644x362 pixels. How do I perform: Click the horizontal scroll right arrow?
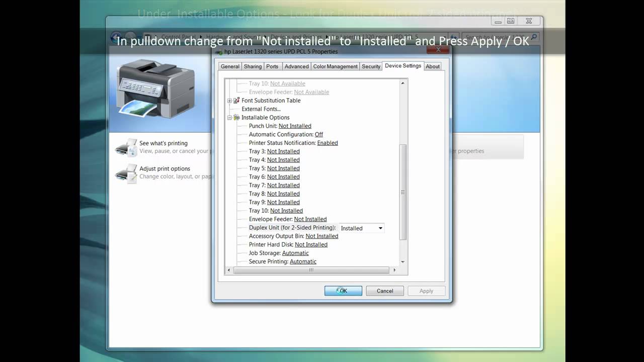click(394, 270)
